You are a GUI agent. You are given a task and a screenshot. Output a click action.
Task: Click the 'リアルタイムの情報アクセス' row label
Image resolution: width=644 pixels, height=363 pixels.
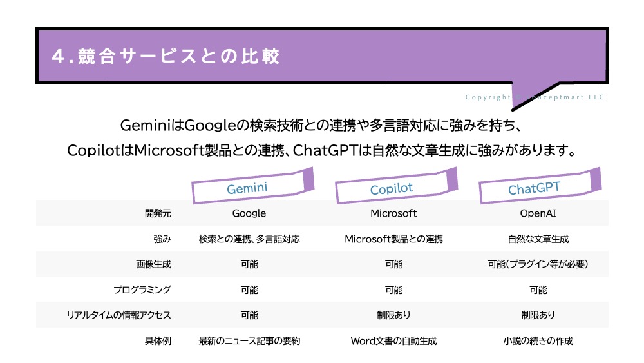(118, 315)
